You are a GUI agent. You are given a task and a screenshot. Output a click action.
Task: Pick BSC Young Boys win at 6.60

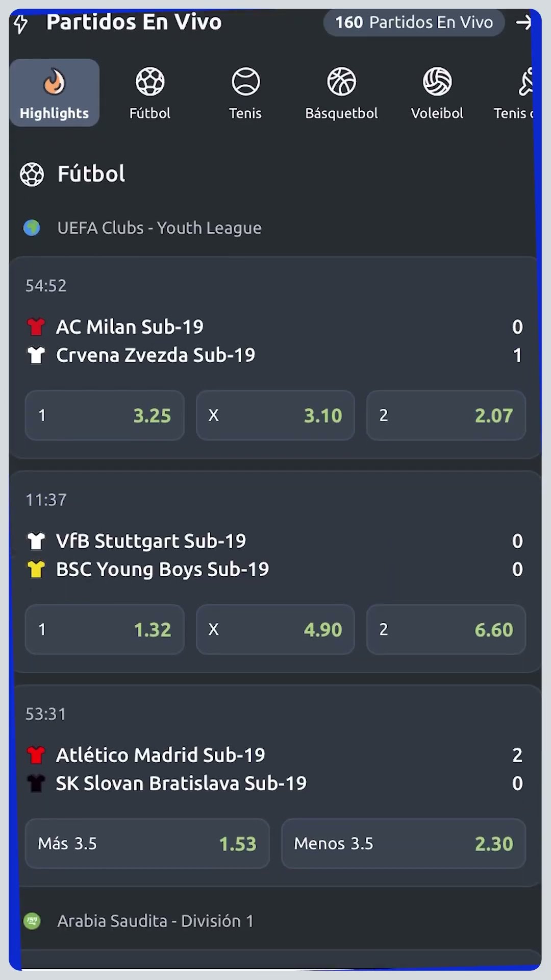[446, 629]
